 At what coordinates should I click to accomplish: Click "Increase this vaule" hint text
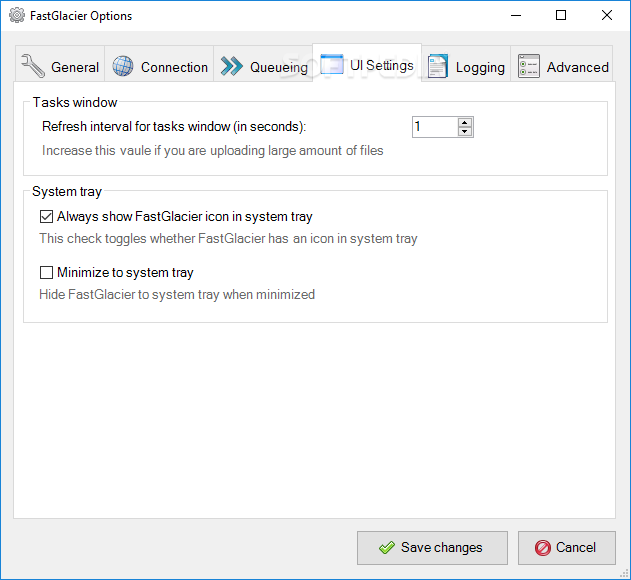point(212,151)
